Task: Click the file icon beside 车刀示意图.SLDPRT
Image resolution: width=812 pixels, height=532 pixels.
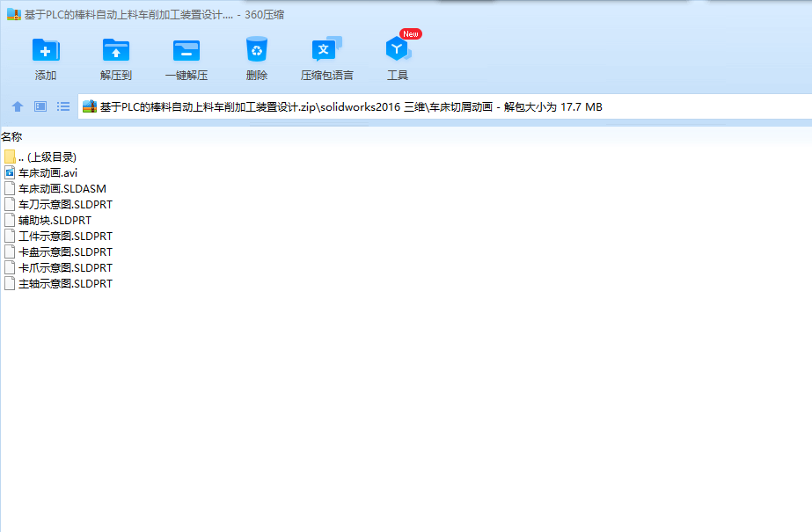Action: pos(10,204)
